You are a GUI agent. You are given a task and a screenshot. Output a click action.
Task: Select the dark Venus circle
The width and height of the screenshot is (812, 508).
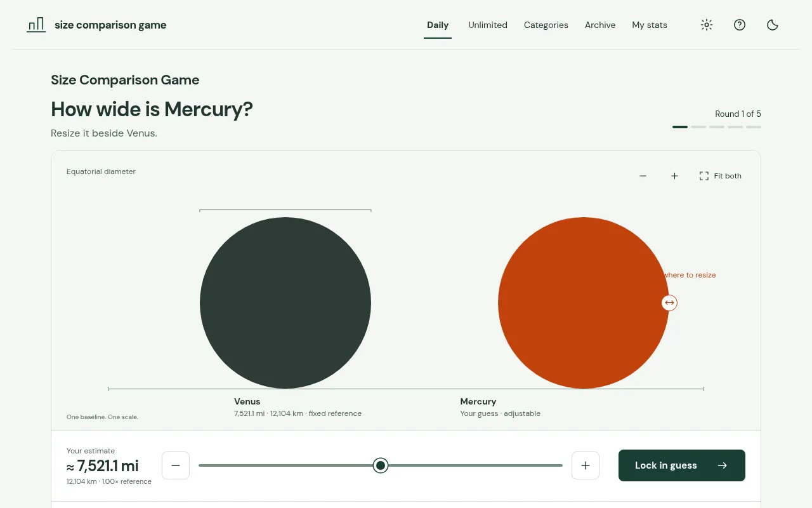point(285,303)
